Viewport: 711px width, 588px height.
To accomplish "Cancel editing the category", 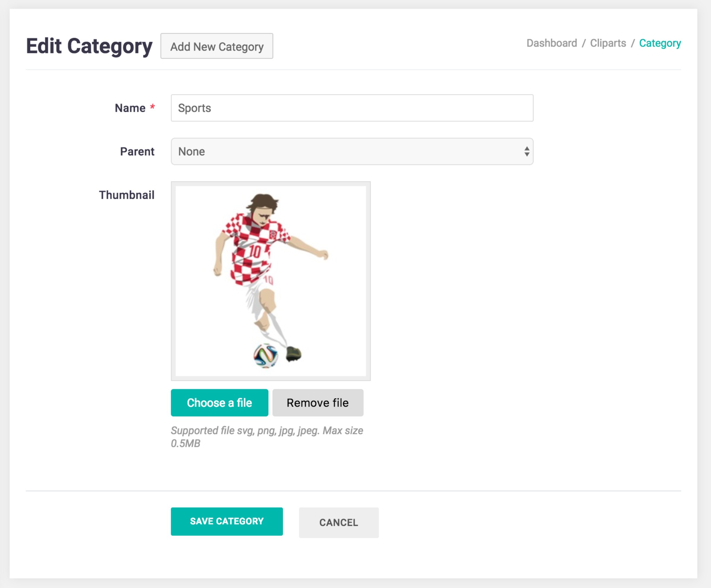I will [x=338, y=522].
